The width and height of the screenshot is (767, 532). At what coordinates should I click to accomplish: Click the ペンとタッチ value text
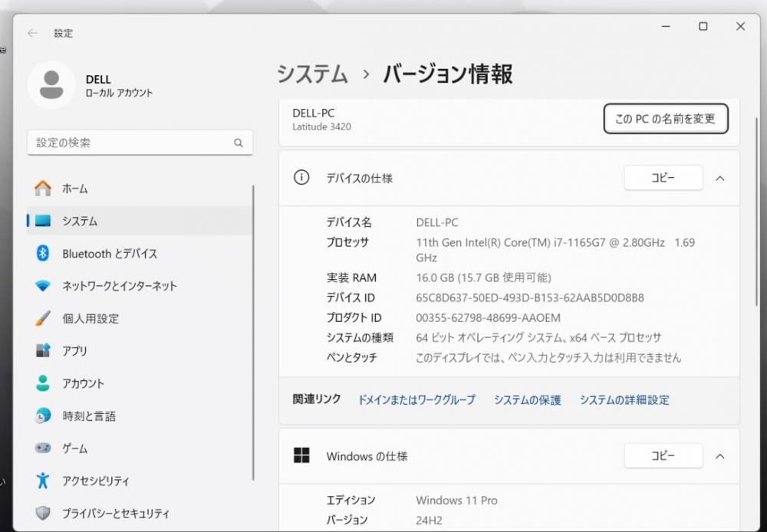click(548, 357)
